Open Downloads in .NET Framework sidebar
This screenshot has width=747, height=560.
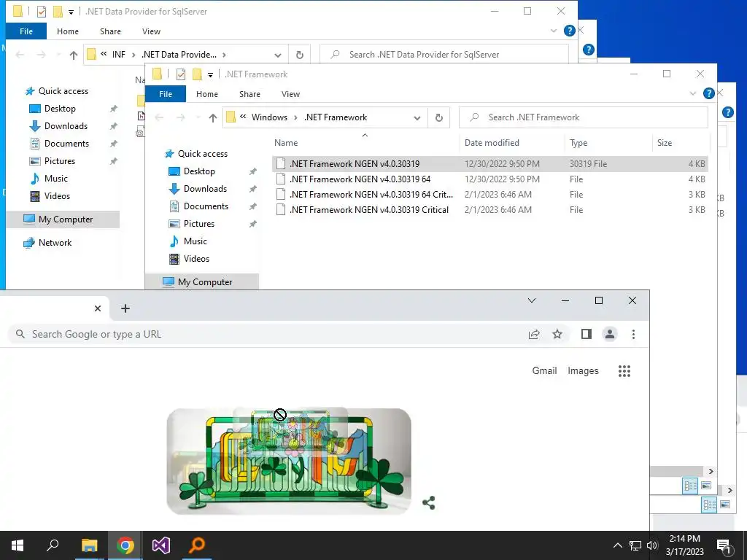point(205,189)
